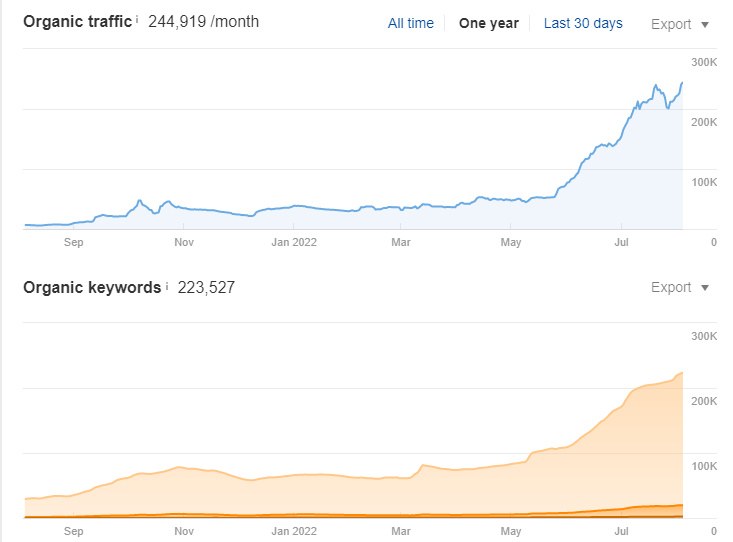733x542 pixels.
Task: Click the 223,527 keywords count
Action: click(206, 288)
